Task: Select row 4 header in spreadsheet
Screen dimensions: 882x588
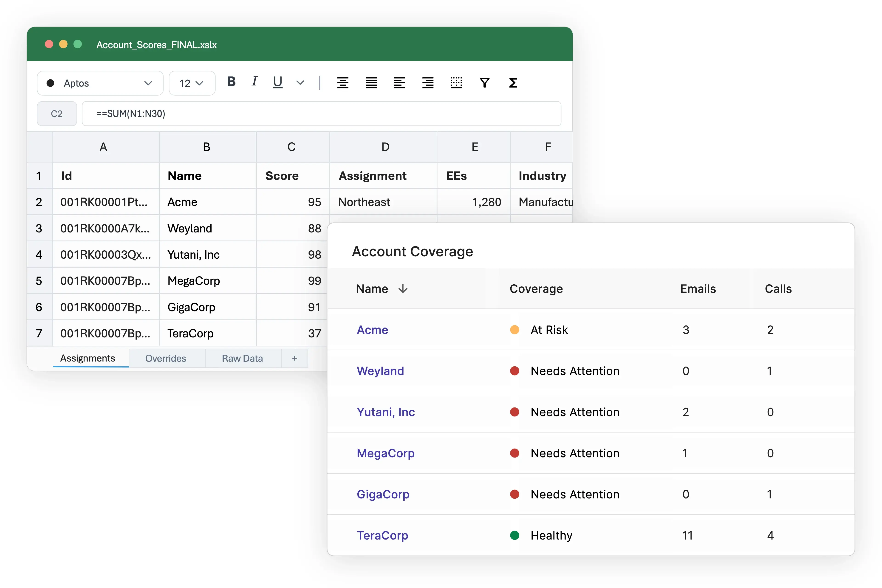Action: point(40,254)
